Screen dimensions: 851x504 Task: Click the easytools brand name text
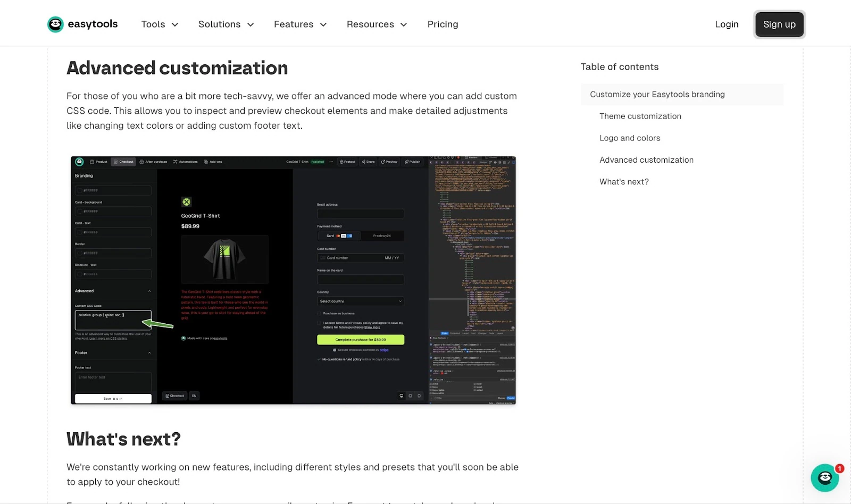(93, 24)
